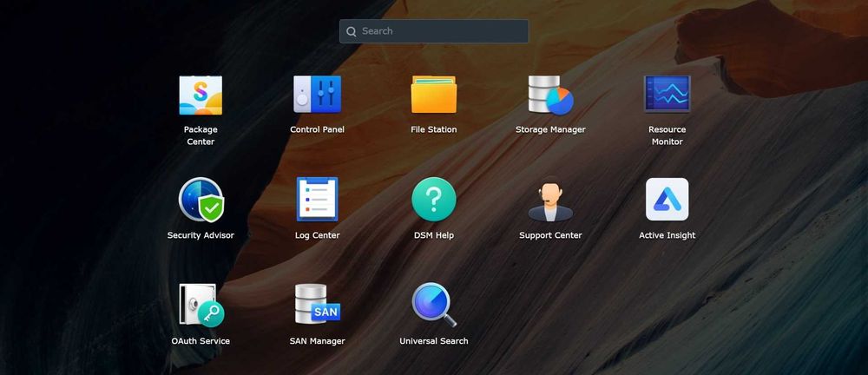Image resolution: width=868 pixels, height=375 pixels.
Task: Launch the Support Center agent icon
Action: point(550,200)
